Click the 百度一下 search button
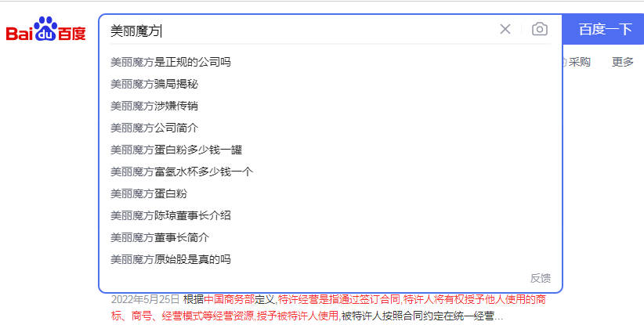This screenshot has width=644, height=325. 605,29
